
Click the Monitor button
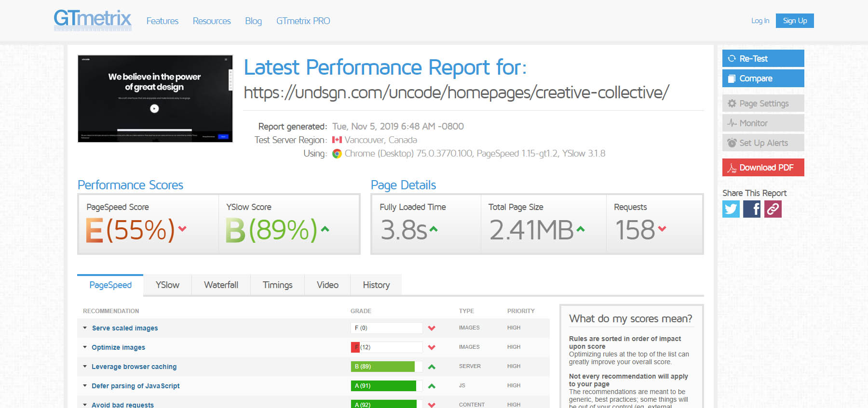point(763,123)
